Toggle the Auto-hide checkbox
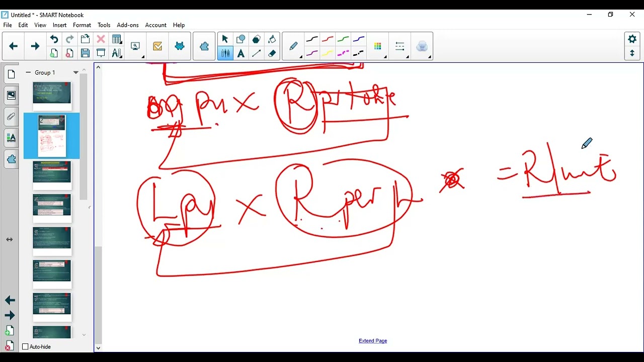 point(25,346)
